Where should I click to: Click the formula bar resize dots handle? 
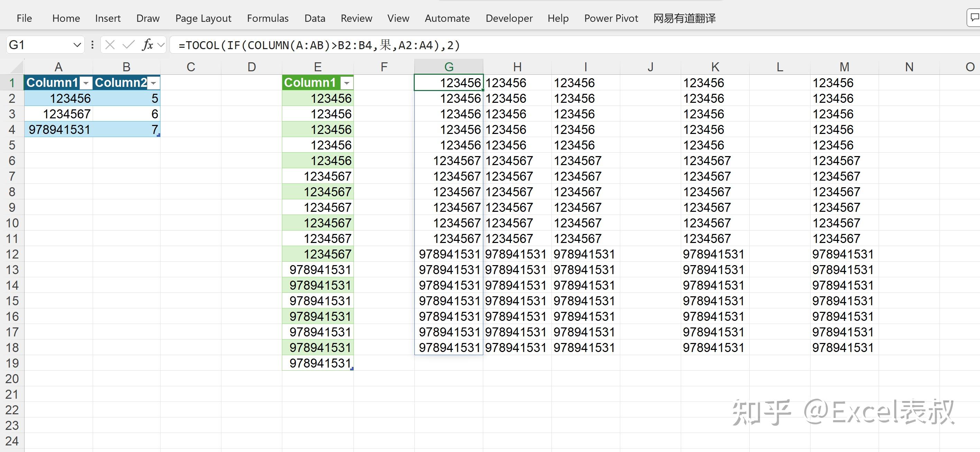coord(92,45)
